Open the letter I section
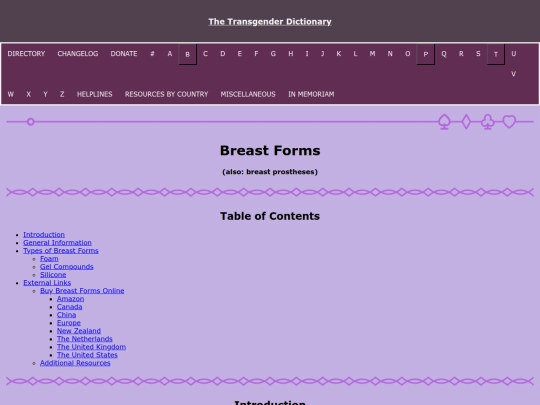 307,54
